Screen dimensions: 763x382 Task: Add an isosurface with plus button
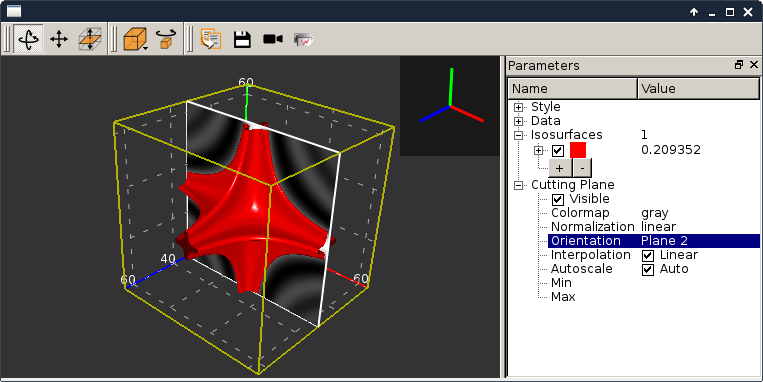560,168
